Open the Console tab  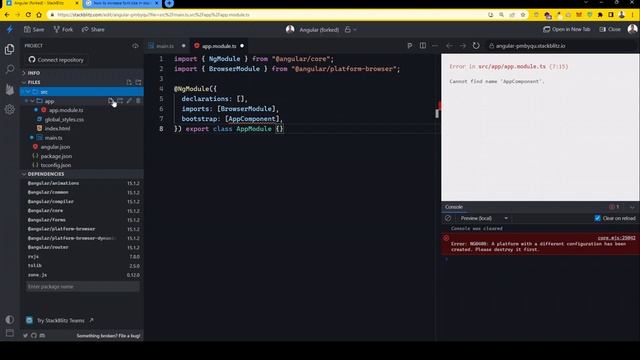(453, 207)
